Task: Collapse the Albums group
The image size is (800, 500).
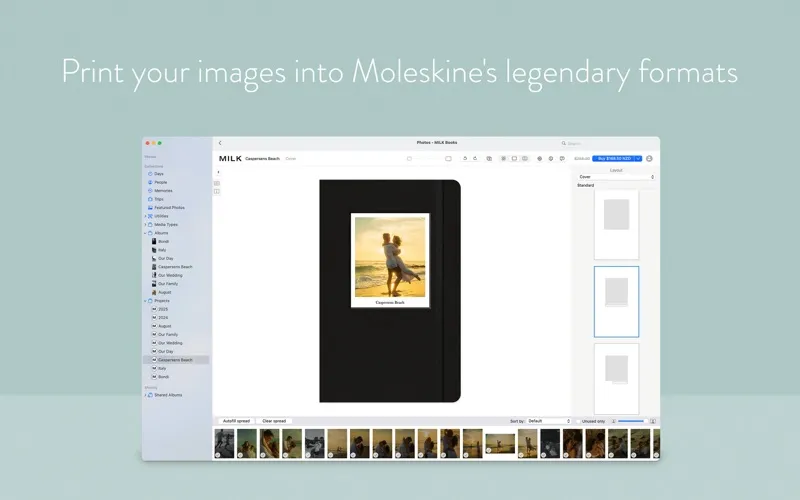Action: click(x=145, y=233)
